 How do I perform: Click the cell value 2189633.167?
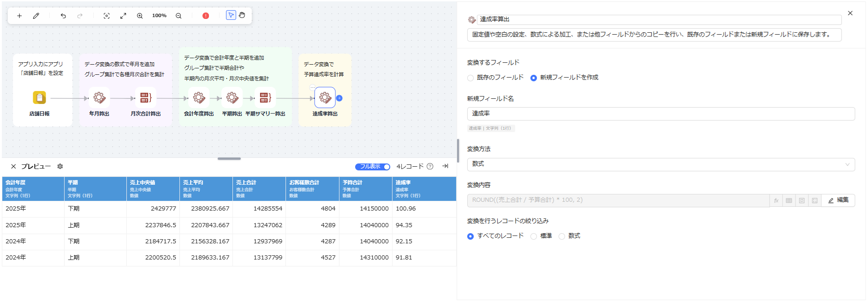coord(210,258)
